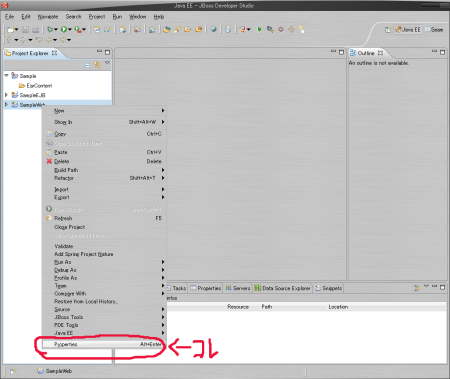
Task: Open the Run icon dropdown arrow
Action: click(70, 30)
